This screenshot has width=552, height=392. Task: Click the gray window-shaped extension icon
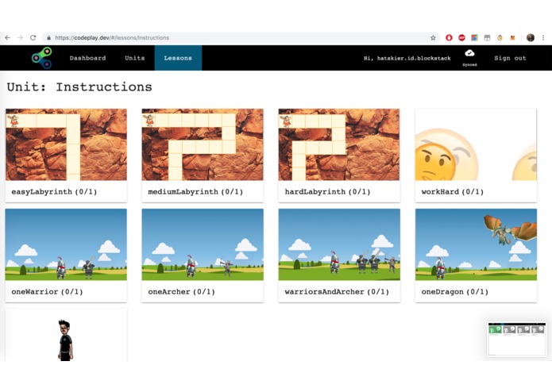tap(487, 37)
